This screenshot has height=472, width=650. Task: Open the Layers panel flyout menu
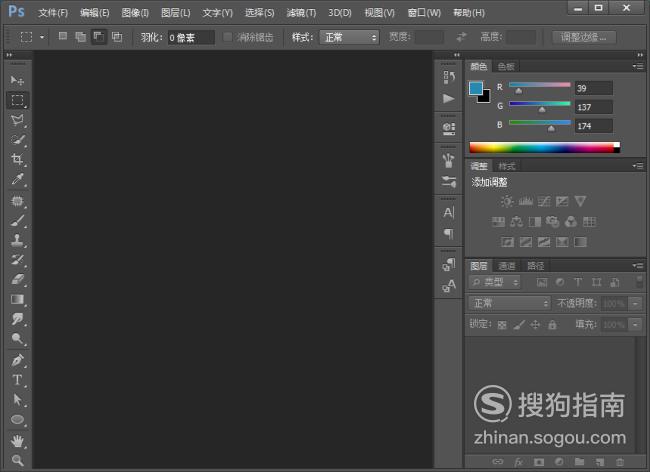[x=638, y=266]
